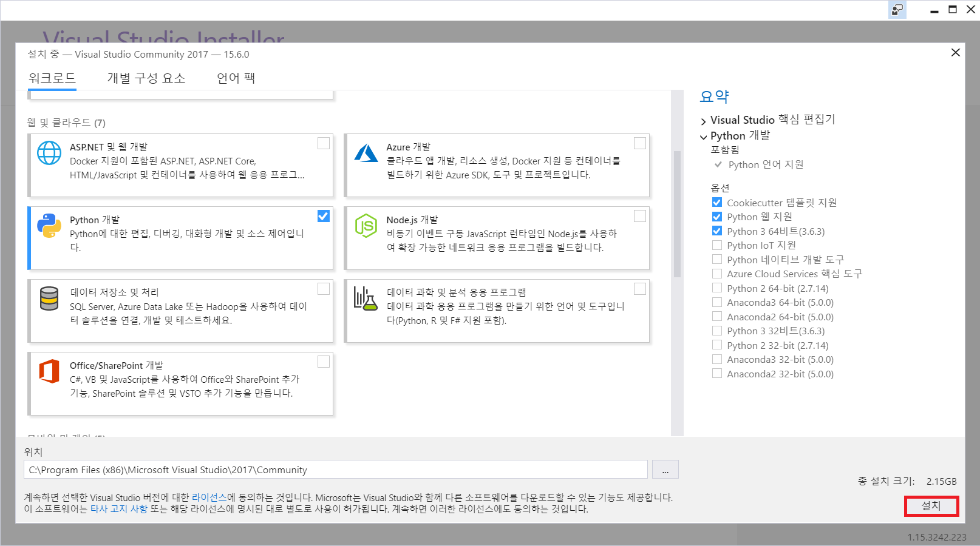Image resolution: width=980 pixels, height=546 pixels.
Task: Click the data science flask icon
Action: click(366, 298)
